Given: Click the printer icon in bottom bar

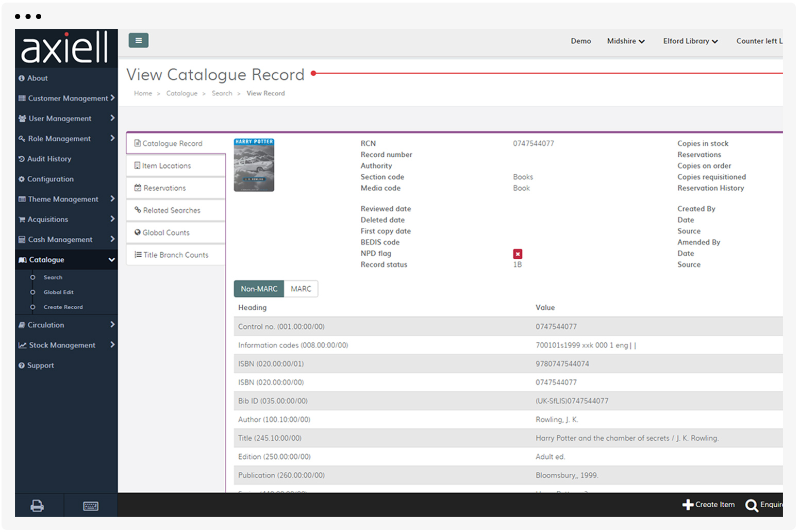Looking at the screenshot, I should [x=37, y=506].
